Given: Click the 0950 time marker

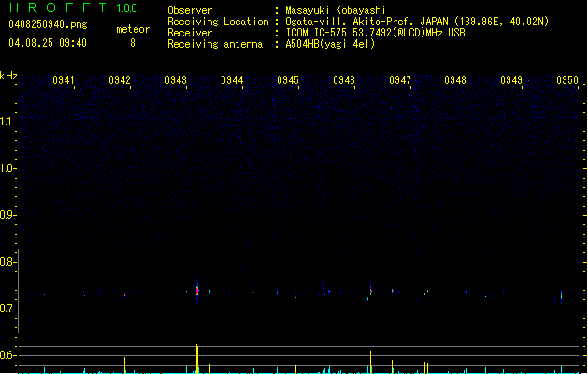Looking at the screenshot, I should tap(567, 79).
